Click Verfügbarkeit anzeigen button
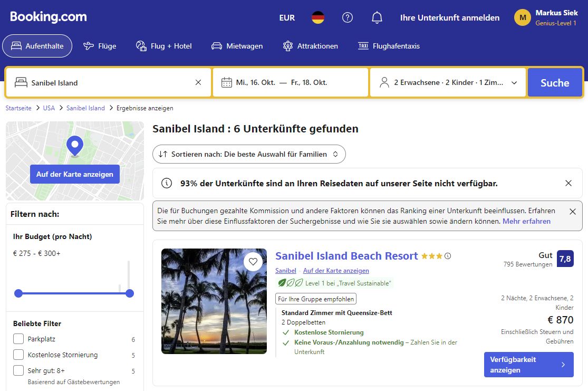Viewport: 588px width, 391px height. coord(529,365)
